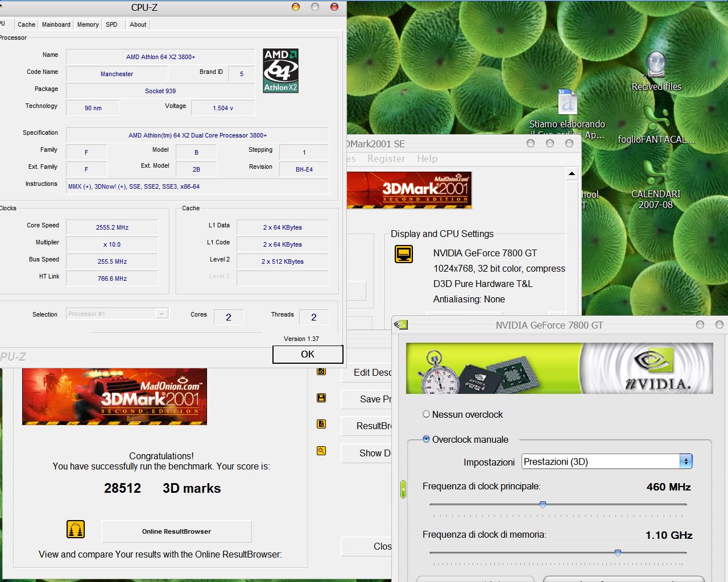Click the core clock frequency slider handle
The image size is (728, 582).
click(x=543, y=505)
